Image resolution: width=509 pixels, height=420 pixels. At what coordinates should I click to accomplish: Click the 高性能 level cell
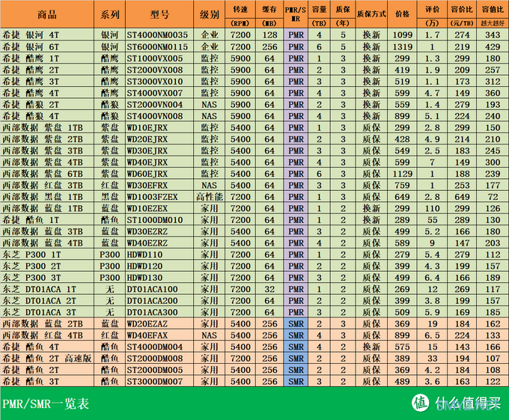(x=210, y=197)
